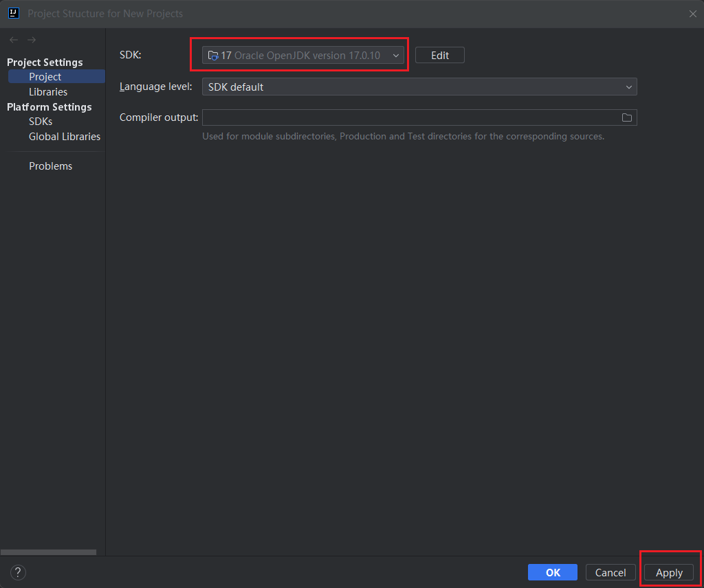Open the Problems section
Viewport: 704px width, 588px height.
pos(50,166)
